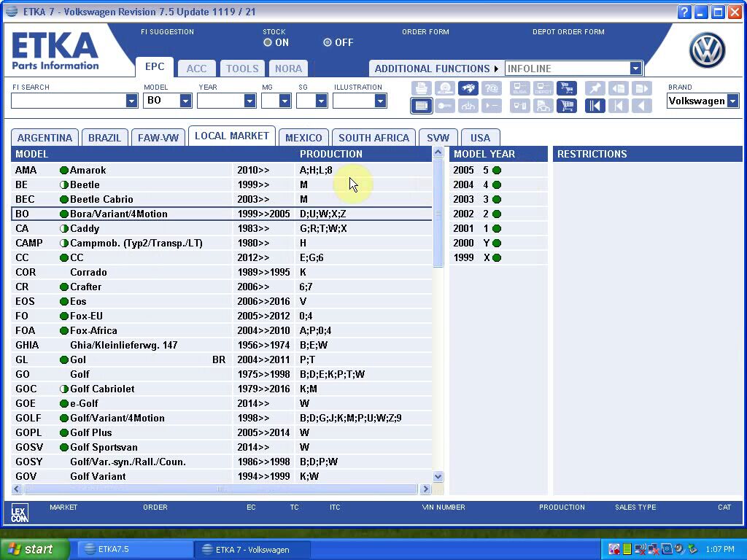The width and height of the screenshot is (747, 560).
Task: Click the ?@ inquiry toolbar icon
Action: [491, 88]
